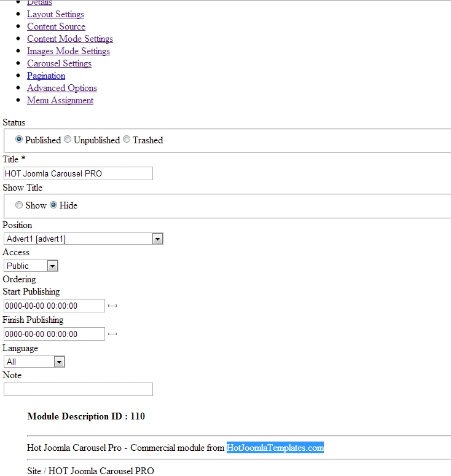The width and height of the screenshot is (451, 476).
Task: Select the Trashed status radio button
Action: tap(127, 140)
